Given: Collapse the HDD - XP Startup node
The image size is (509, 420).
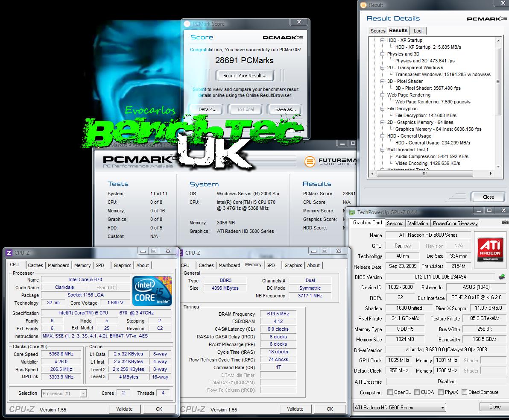Looking at the screenshot, I should click(383, 40).
